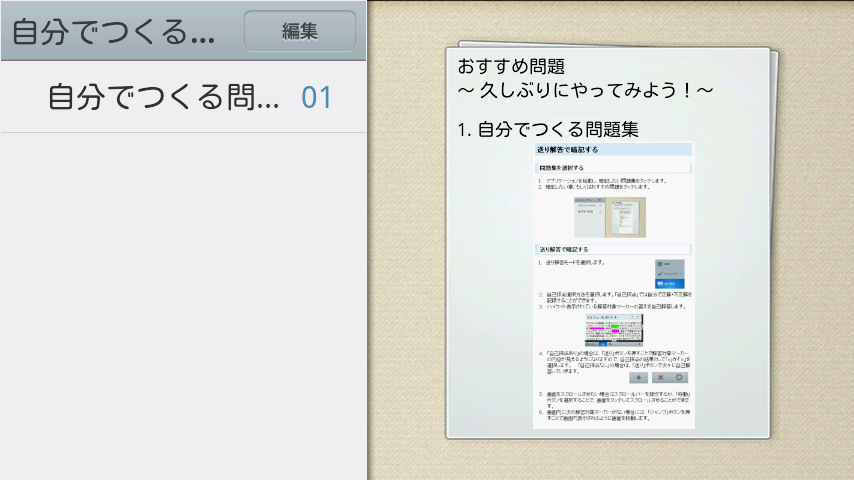Click the 送り解答で暗記する blue header bar
The image size is (854, 480).
point(614,149)
